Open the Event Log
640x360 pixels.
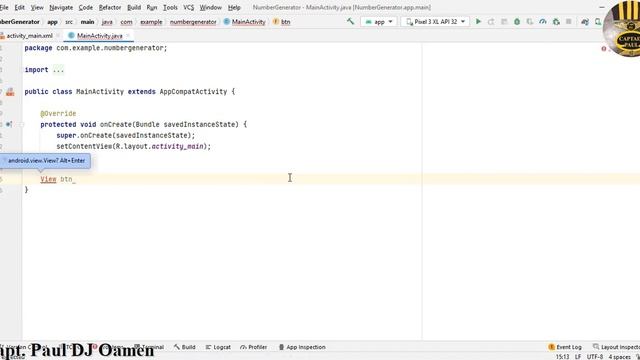565,347
